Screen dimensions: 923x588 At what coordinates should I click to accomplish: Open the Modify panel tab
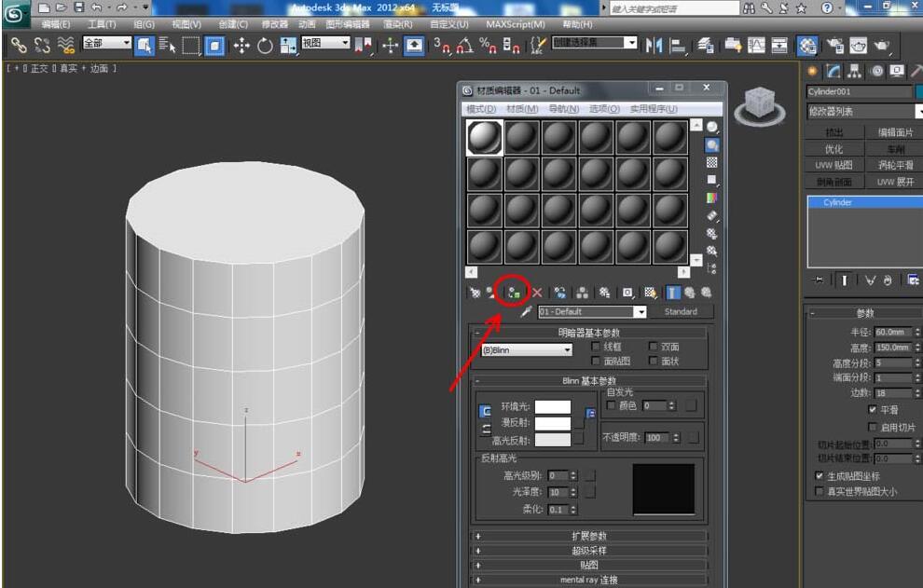click(833, 71)
